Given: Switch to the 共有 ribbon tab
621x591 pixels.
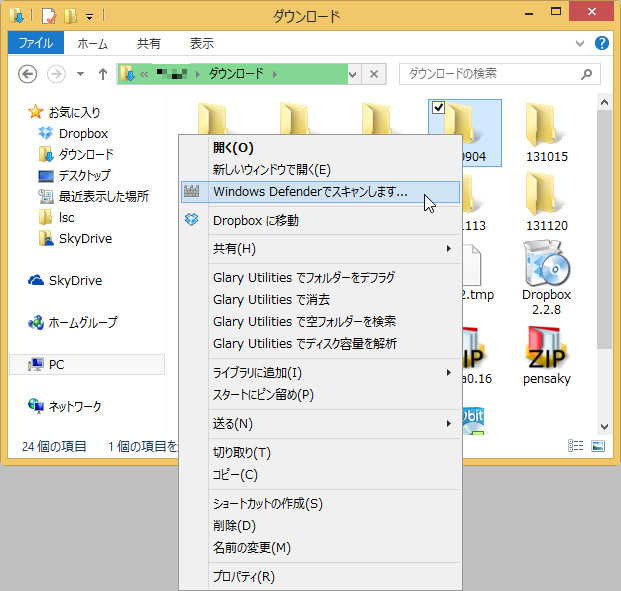Looking at the screenshot, I should coord(149,43).
